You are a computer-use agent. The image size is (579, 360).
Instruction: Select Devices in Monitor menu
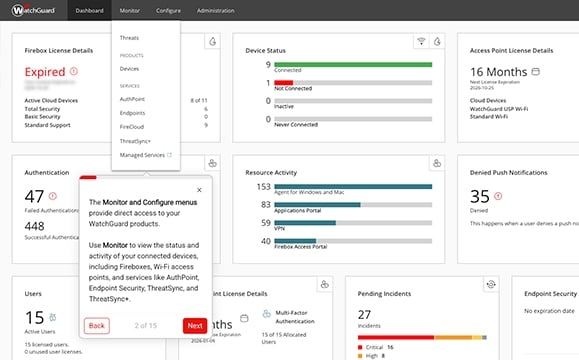pyautogui.click(x=129, y=69)
